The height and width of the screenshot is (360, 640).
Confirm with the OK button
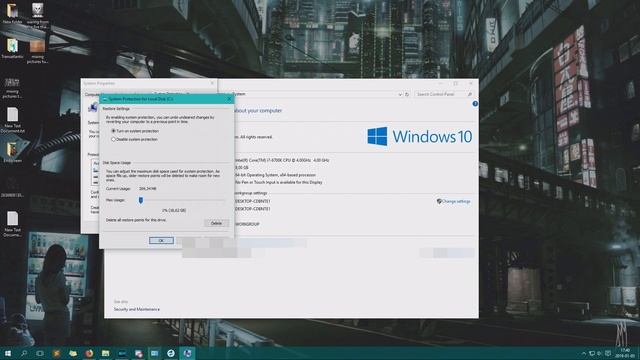pyautogui.click(x=161, y=240)
